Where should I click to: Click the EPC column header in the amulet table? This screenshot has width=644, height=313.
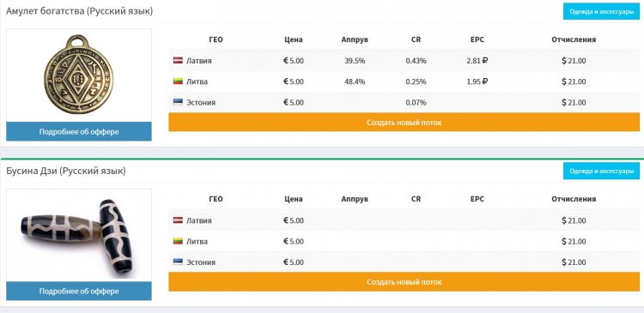coord(477,39)
